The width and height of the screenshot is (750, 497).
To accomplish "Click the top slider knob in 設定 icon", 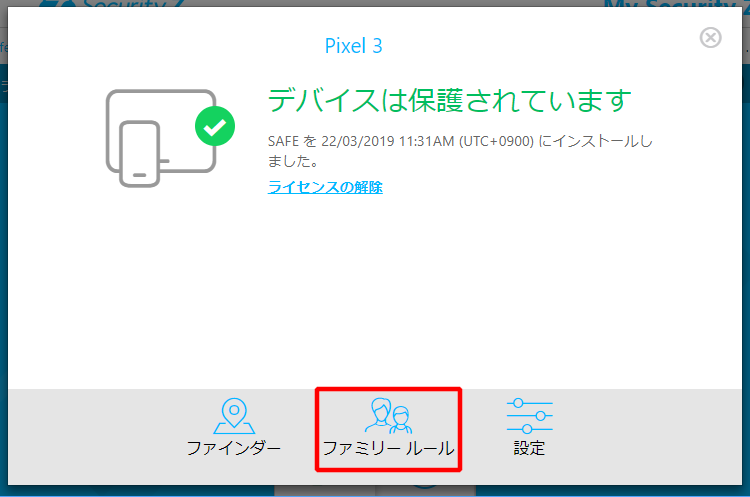I will (518, 403).
